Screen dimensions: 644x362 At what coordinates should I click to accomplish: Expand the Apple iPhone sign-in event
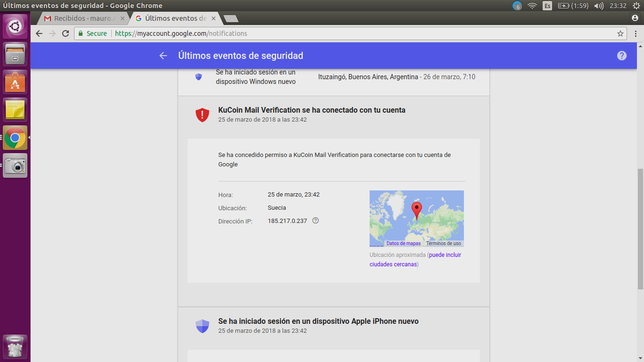pos(334,325)
